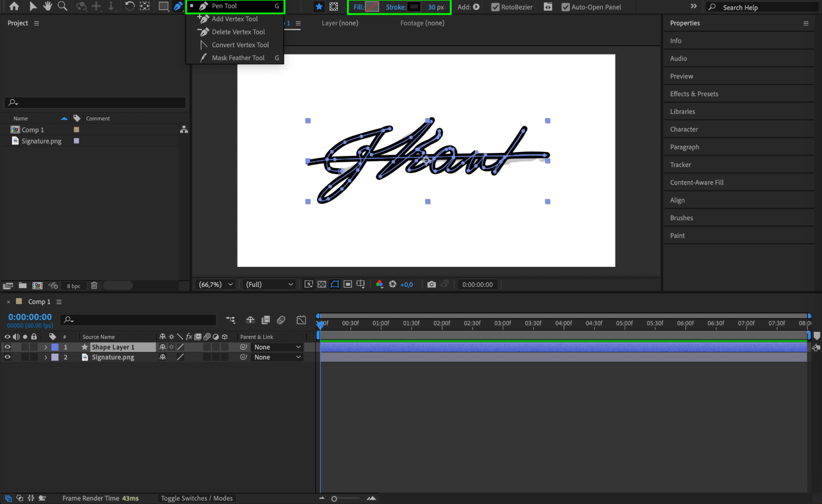Select the Rotation tool

click(x=130, y=6)
